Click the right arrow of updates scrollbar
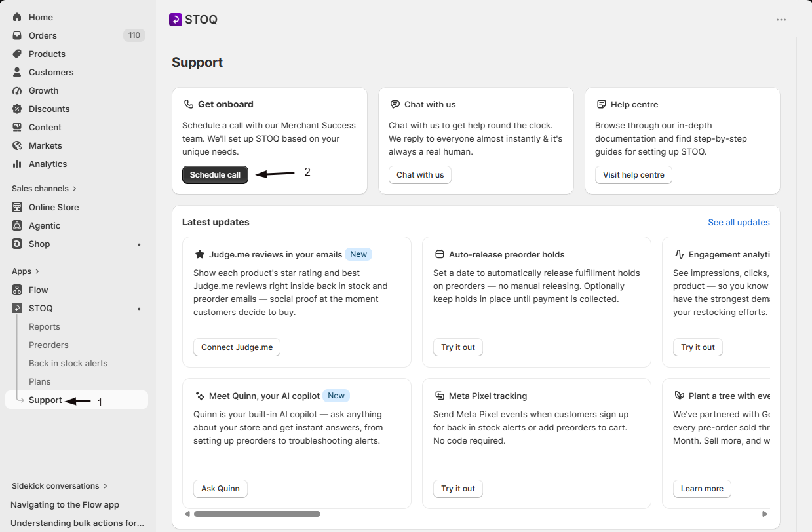This screenshot has width=812, height=532. click(765, 514)
